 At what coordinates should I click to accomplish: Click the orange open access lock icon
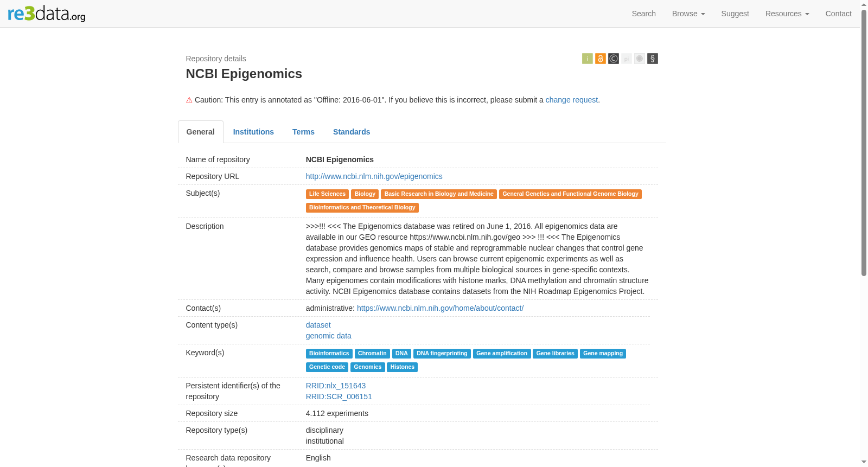click(600, 59)
